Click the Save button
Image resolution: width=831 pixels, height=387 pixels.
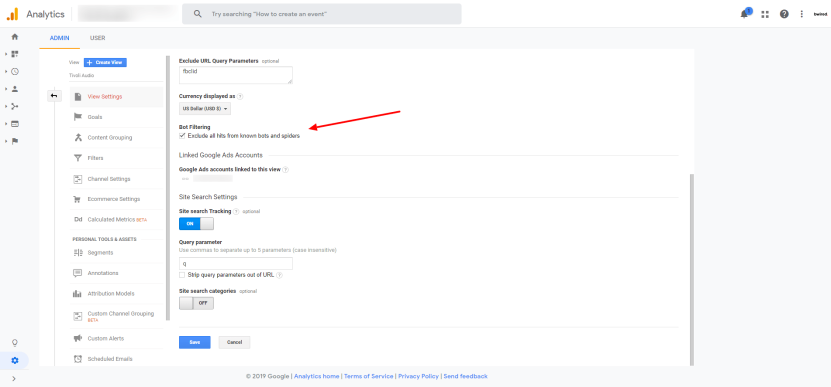195,342
